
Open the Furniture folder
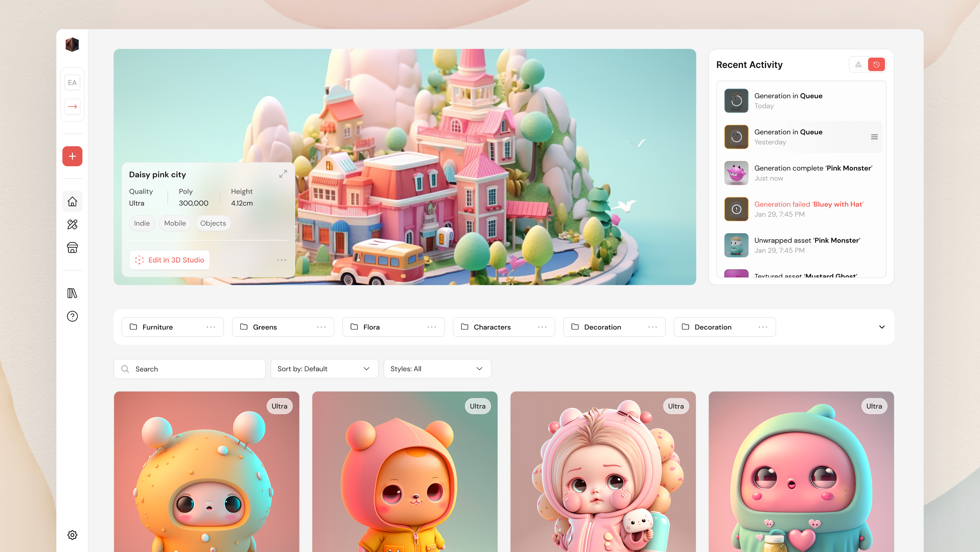click(158, 327)
